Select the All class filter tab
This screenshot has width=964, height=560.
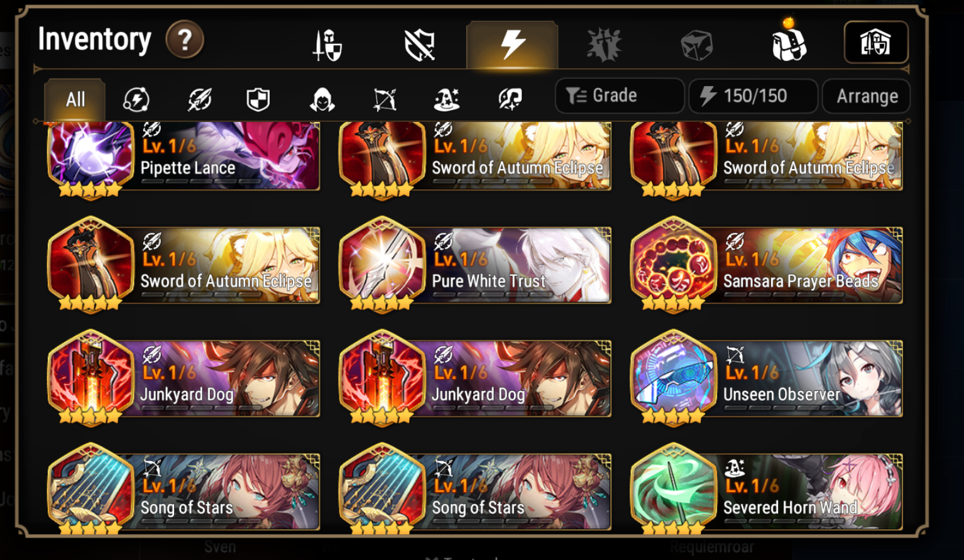point(75,99)
